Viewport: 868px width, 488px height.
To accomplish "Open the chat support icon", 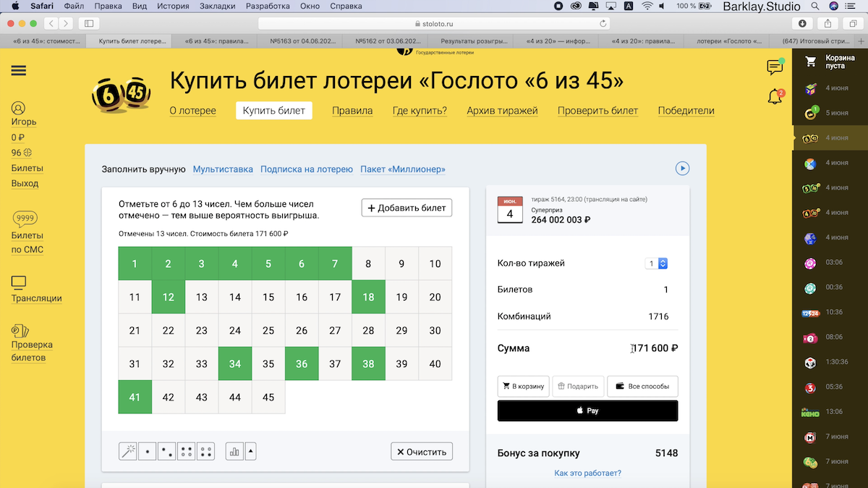I will point(775,67).
